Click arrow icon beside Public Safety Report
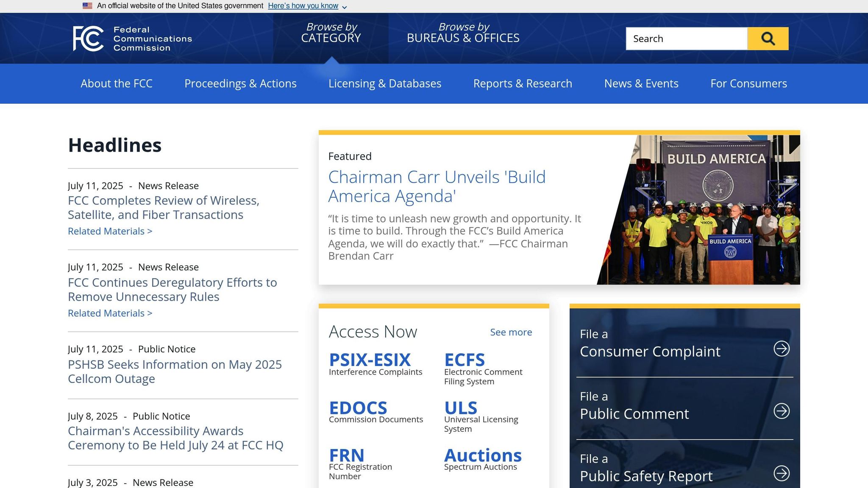Screen dimensions: 868x488 [782, 473]
